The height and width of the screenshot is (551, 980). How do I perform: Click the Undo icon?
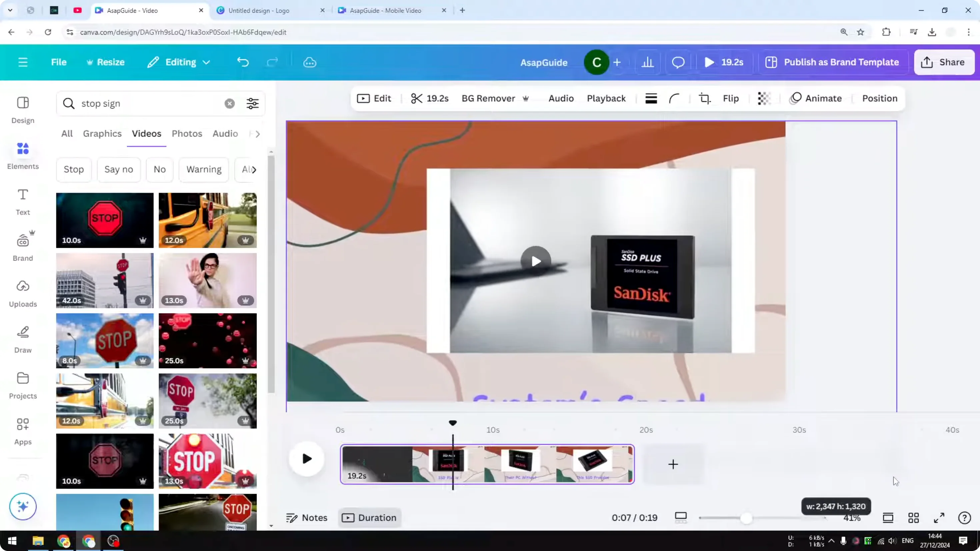[243, 62]
